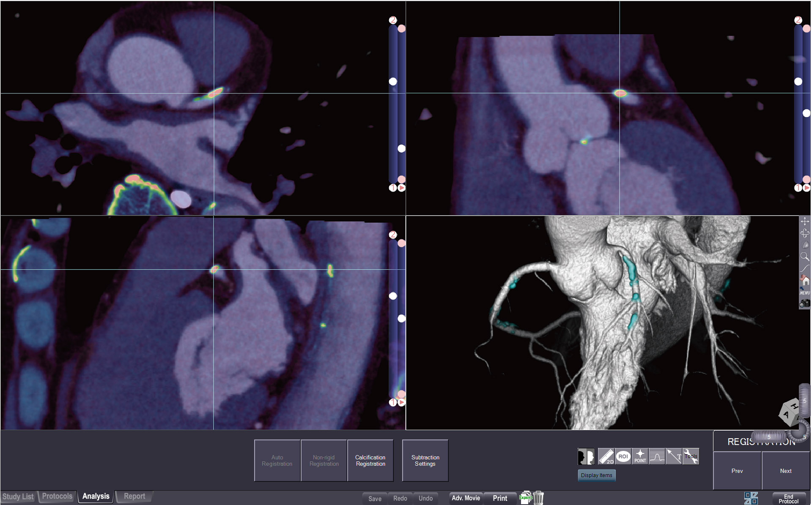This screenshot has width=812, height=505.
Task: Click the orientation cube in 3D view
Action: pos(790,412)
